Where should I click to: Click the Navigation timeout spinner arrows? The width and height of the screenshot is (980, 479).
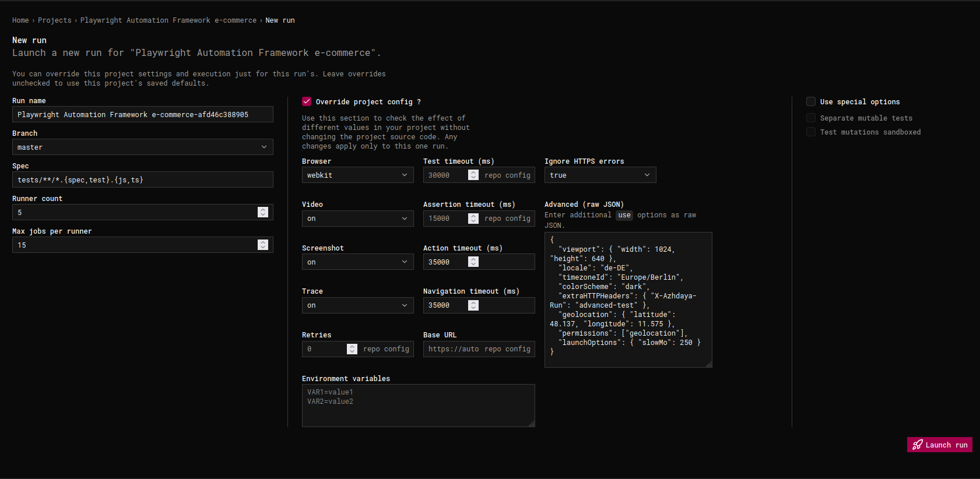tap(473, 305)
